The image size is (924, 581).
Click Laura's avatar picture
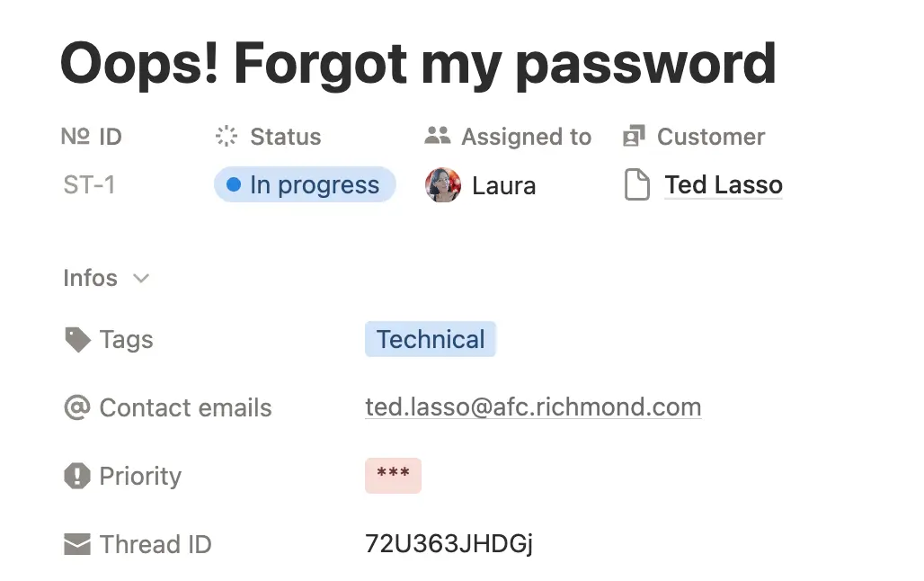442,185
